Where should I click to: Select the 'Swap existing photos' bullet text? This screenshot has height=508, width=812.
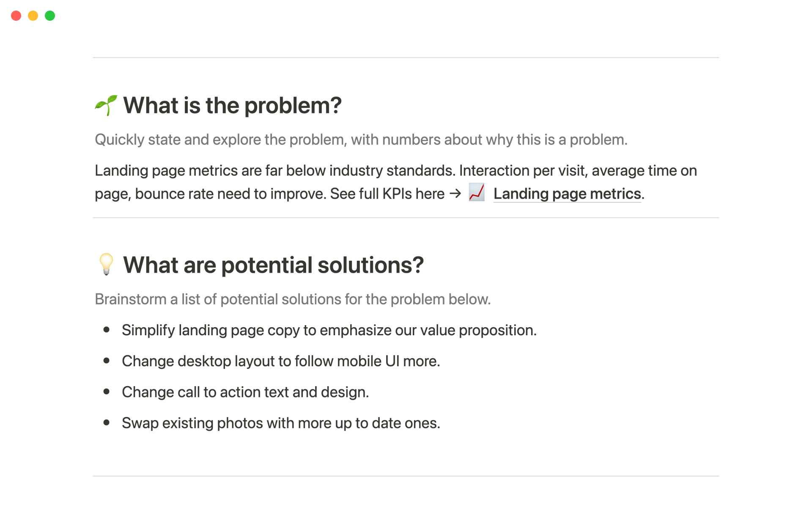pyautogui.click(x=281, y=423)
